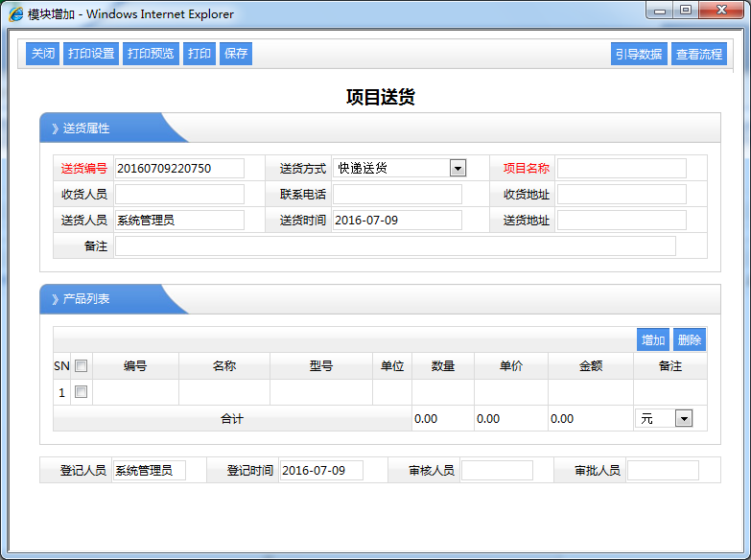Maximize the Internet Explorer window
This screenshot has width=751, height=560.
coord(685,11)
